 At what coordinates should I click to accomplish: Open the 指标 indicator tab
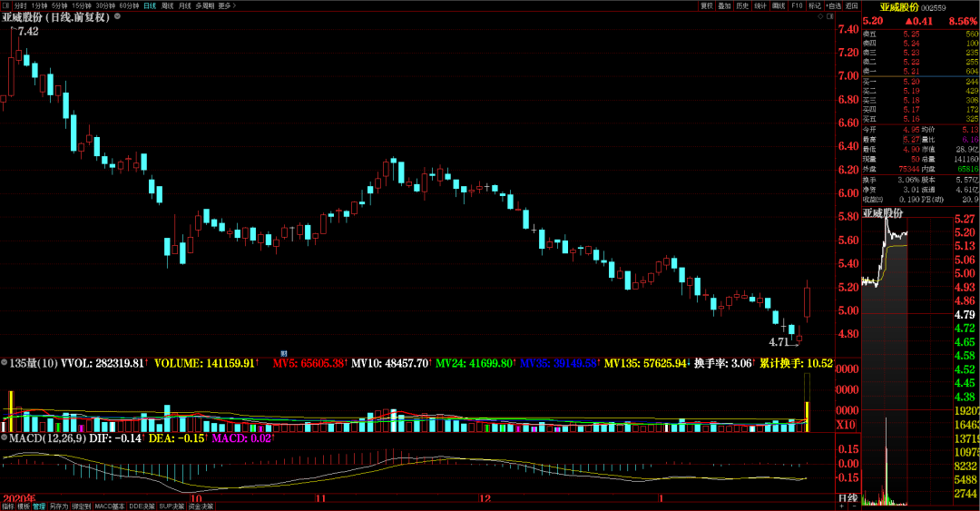(7, 506)
